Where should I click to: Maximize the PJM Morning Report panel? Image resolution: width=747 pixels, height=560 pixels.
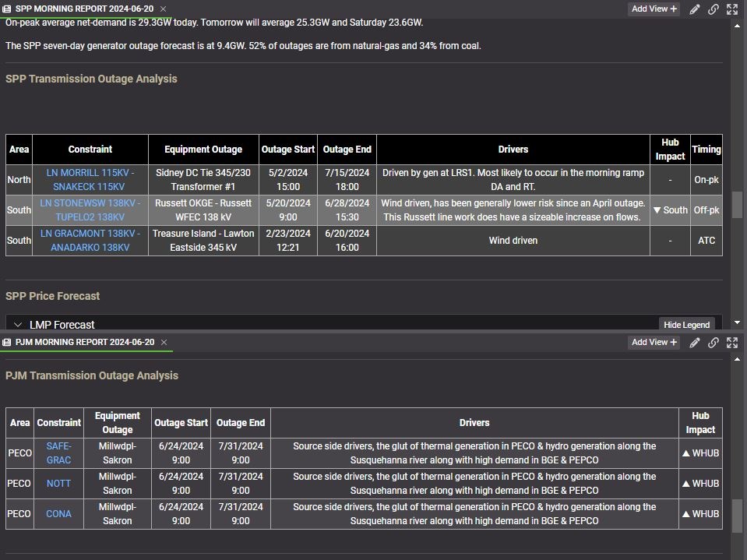coord(732,343)
